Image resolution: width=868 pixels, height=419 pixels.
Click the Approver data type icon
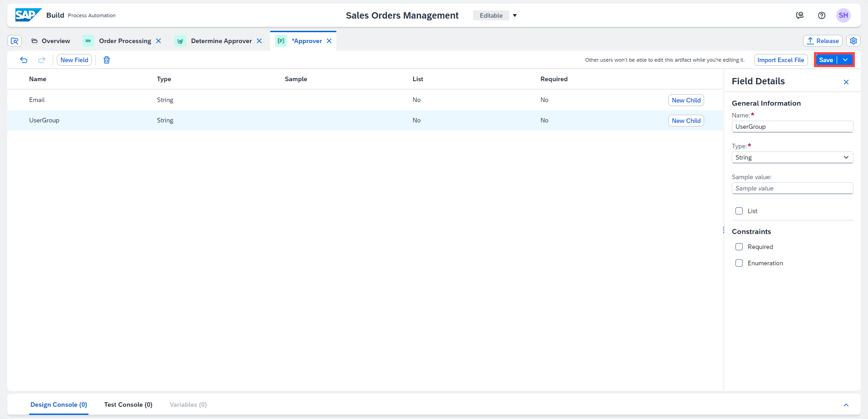[281, 41]
